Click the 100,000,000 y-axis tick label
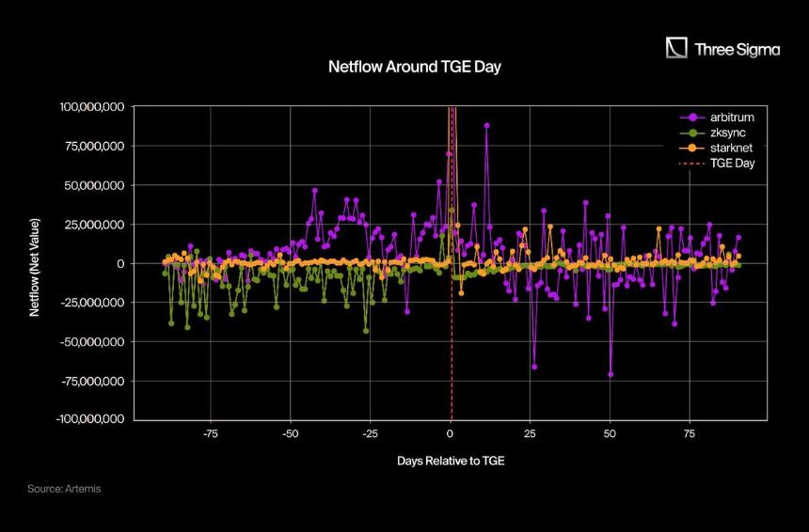Image resolution: width=809 pixels, height=532 pixels. pyautogui.click(x=92, y=107)
